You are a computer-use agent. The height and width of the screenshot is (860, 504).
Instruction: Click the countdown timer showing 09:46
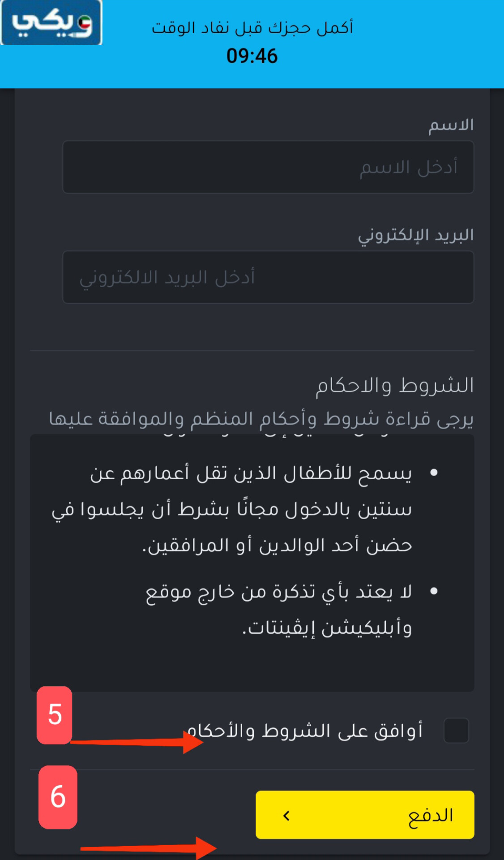point(252,56)
